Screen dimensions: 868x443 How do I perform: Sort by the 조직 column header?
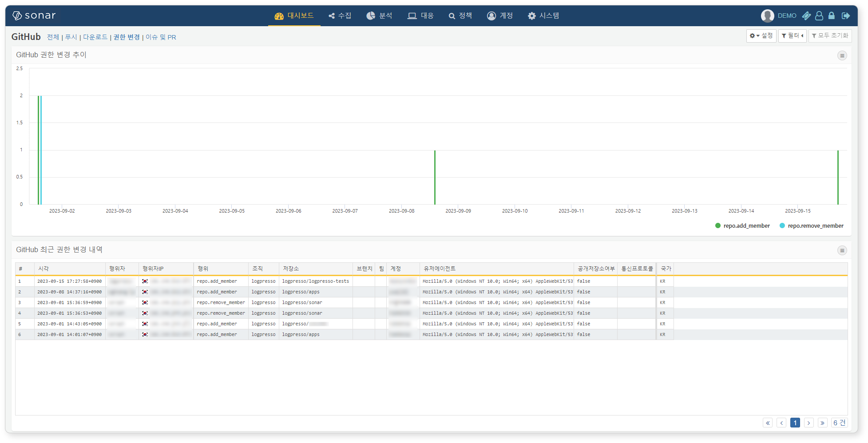(264, 269)
